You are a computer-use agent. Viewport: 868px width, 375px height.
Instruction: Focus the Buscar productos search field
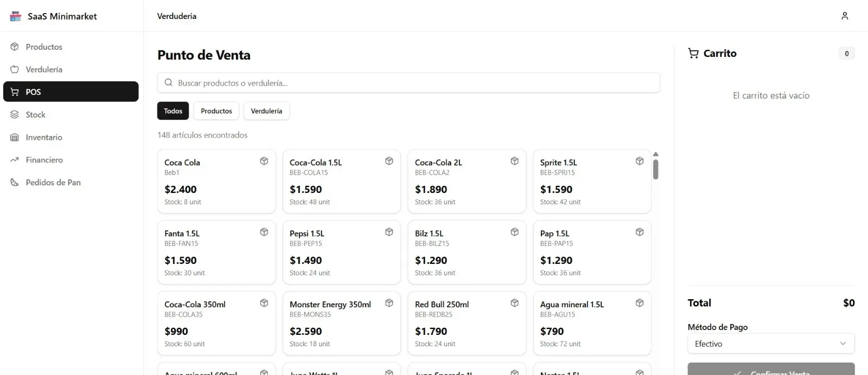[x=409, y=83]
